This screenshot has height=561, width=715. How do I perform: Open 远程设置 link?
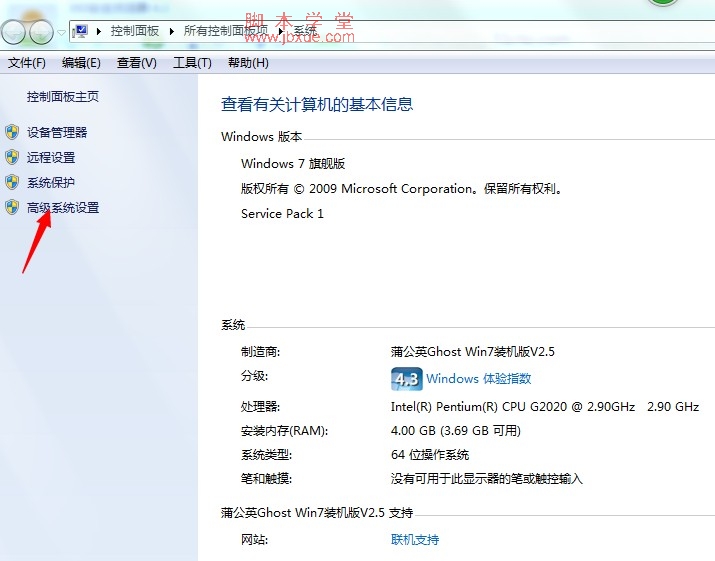(51, 157)
